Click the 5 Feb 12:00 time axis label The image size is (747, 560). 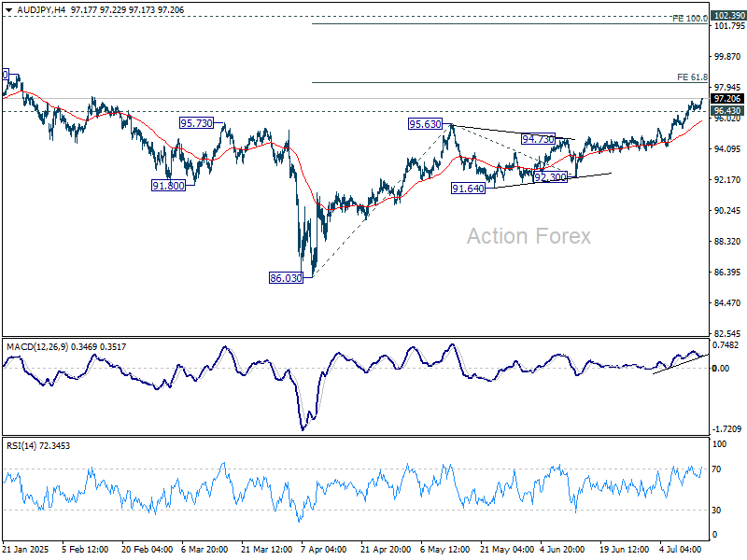(x=85, y=550)
